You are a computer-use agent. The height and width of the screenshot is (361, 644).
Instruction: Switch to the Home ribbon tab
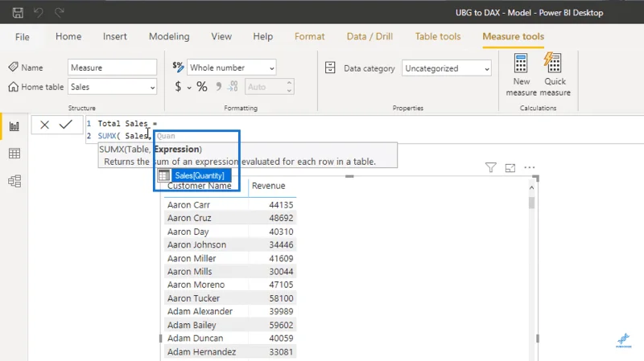tap(68, 36)
